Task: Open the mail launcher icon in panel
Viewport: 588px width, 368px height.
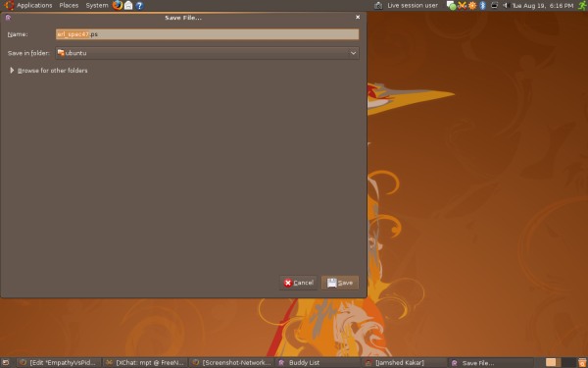Action: (x=128, y=6)
